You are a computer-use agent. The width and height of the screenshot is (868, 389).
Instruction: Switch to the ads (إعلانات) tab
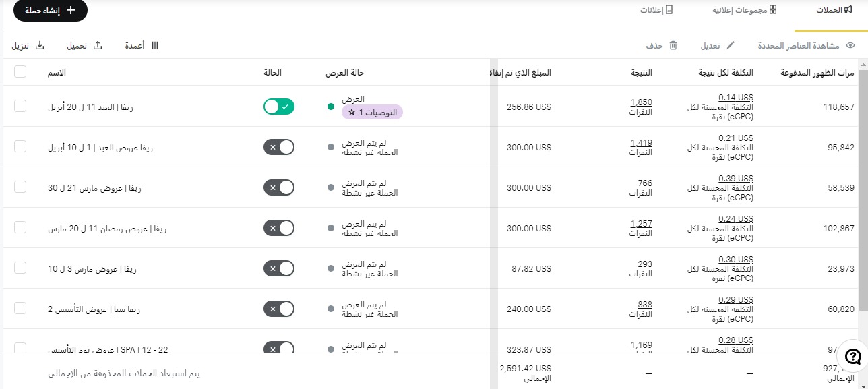coord(656,10)
